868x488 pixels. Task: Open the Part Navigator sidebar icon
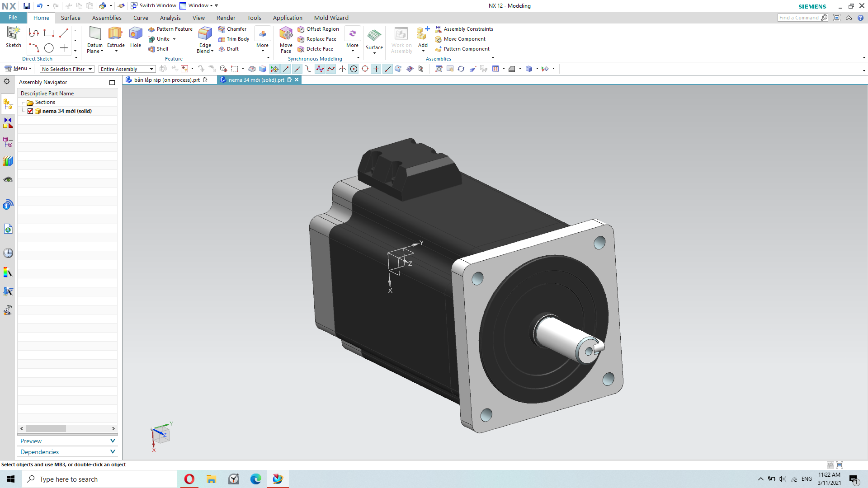pos(8,142)
